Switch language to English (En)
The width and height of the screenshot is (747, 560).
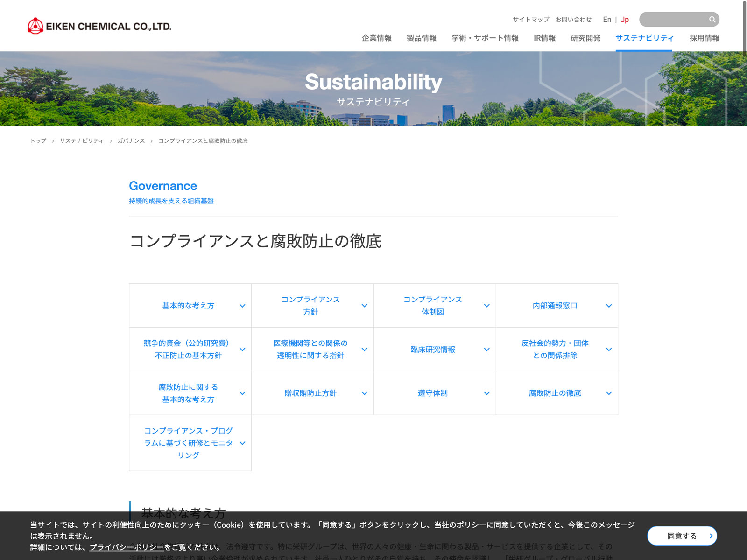point(606,20)
